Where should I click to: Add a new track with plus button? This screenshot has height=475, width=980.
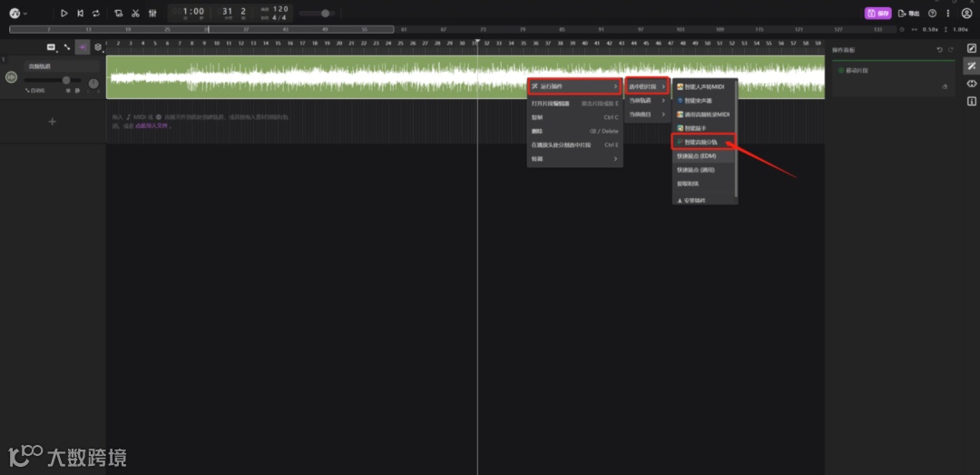pos(53,122)
